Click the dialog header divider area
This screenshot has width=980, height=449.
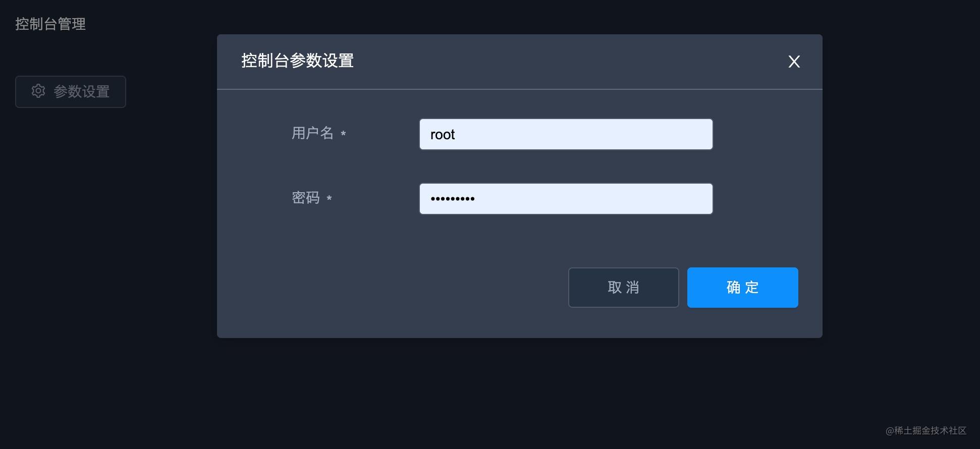[x=519, y=89]
